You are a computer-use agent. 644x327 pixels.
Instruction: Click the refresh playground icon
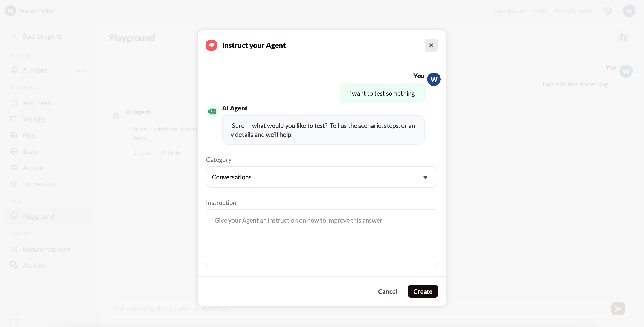pos(623,38)
